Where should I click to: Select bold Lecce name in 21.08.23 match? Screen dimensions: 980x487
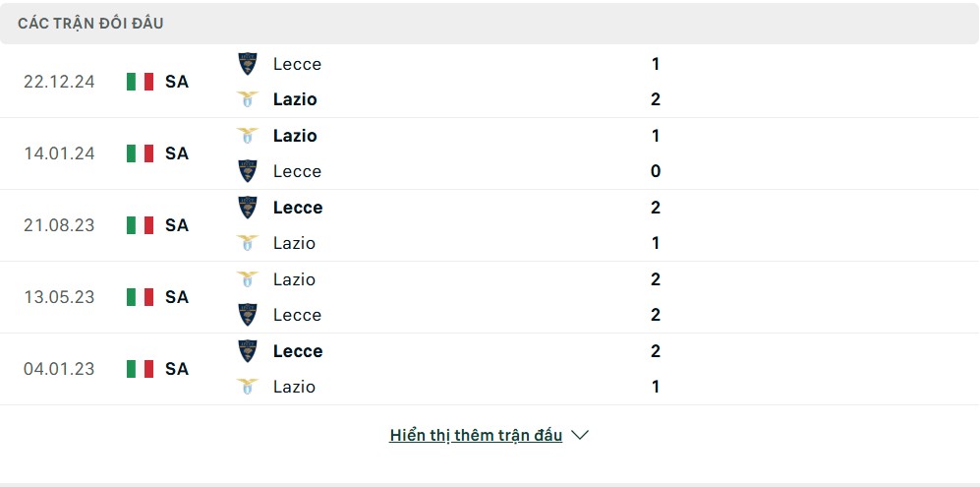click(x=298, y=208)
